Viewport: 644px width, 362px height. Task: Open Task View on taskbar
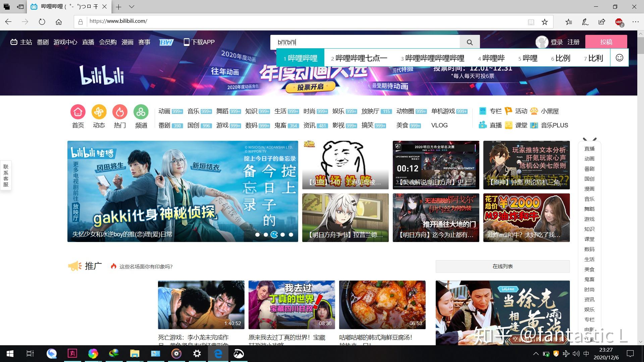coord(30,354)
